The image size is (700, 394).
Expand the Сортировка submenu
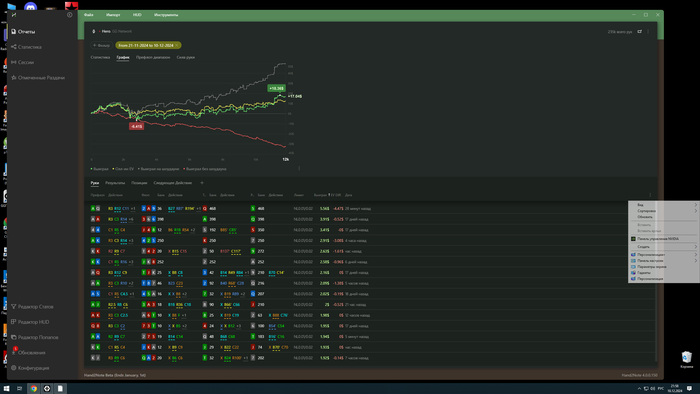coord(664,211)
